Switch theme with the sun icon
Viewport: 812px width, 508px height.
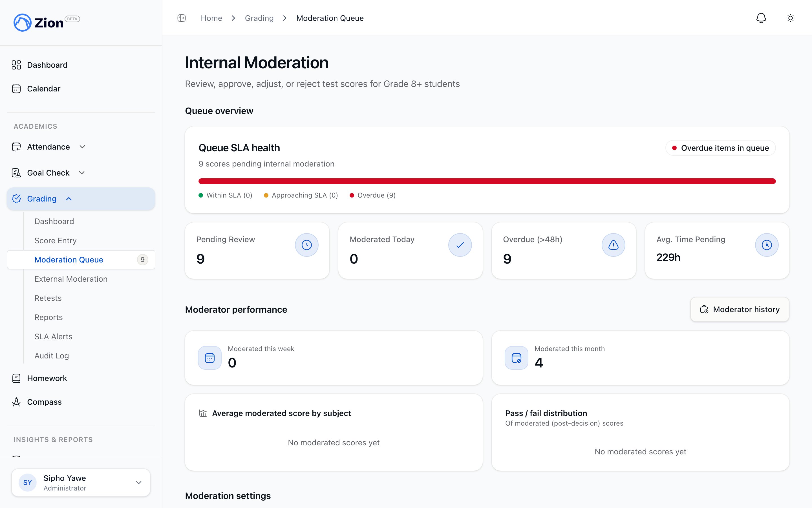(791, 18)
